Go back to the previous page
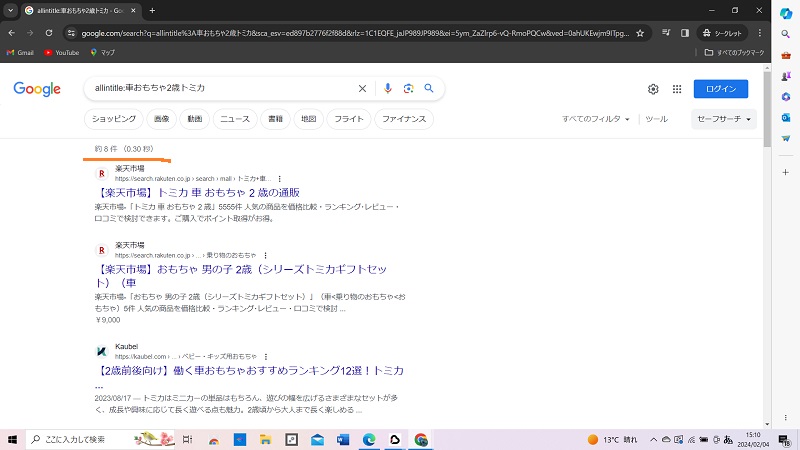The width and height of the screenshot is (800, 450). tap(11, 33)
